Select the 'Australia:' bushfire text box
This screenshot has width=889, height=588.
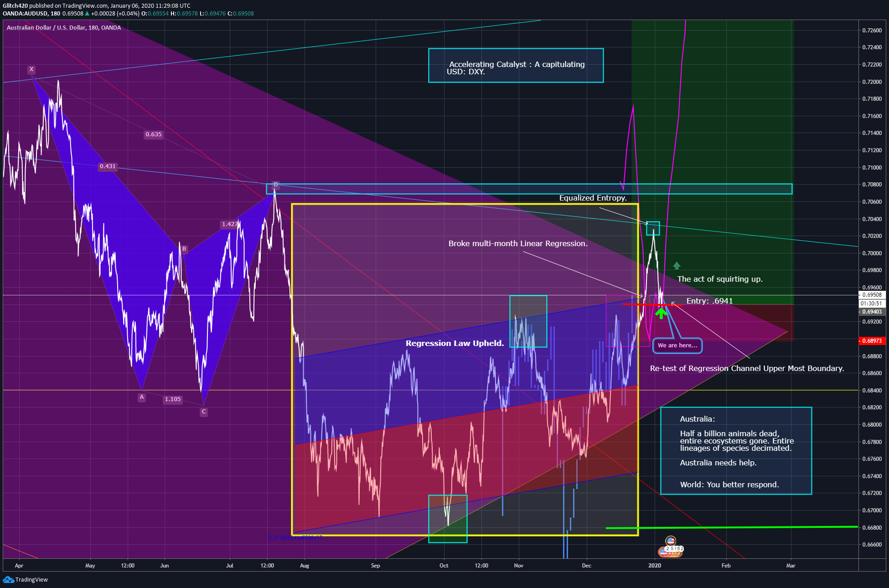coord(736,451)
